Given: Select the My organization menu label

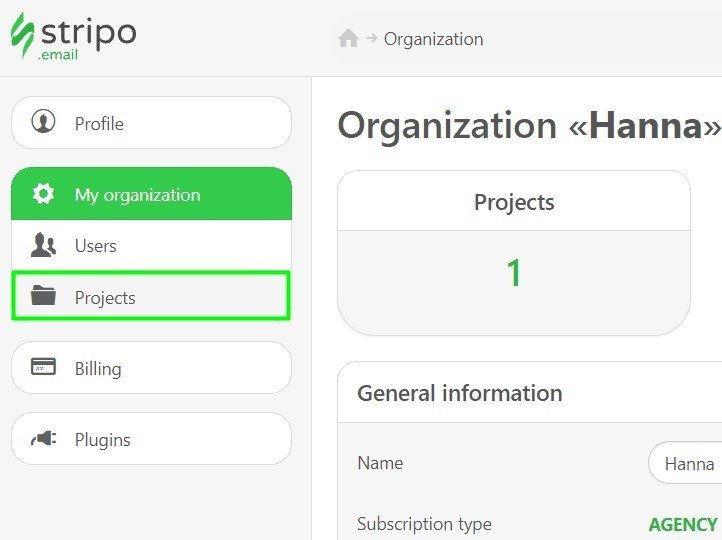Looking at the screenshot, I should 138,195.
